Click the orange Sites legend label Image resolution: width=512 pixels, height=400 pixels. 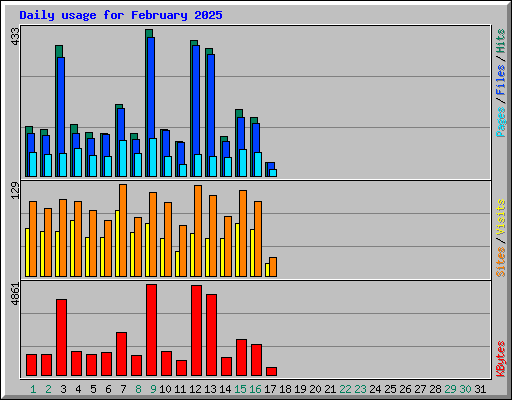point(501,262)
